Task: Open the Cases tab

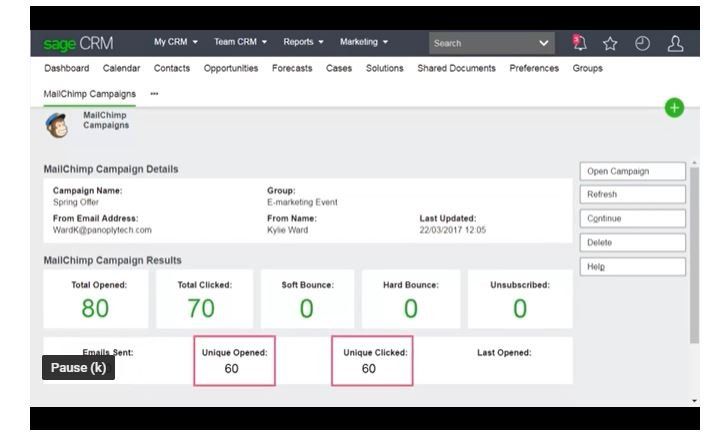Action: coord(339,68)
